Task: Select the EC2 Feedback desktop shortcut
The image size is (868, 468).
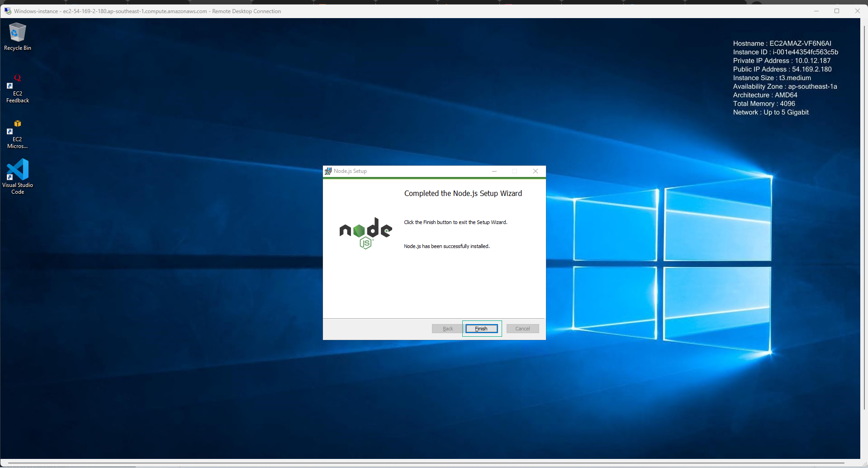Action: point(18,89)
